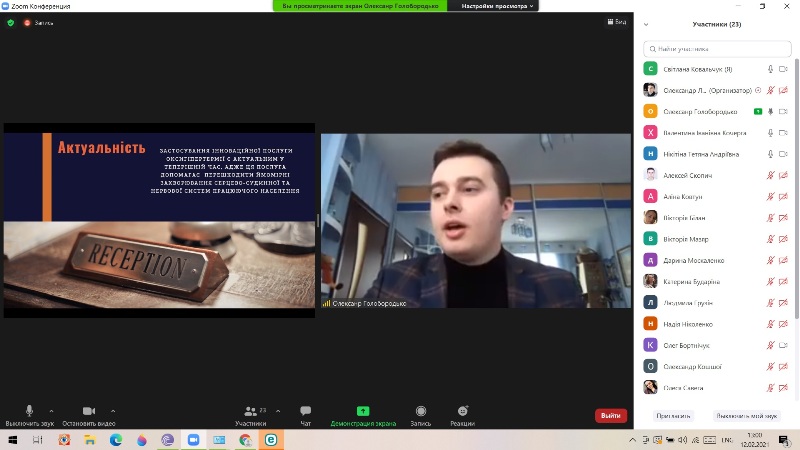Click the Пригласить invite button
Image resolution: width=800 pixels, height=450 pixels.
point(673,416)
